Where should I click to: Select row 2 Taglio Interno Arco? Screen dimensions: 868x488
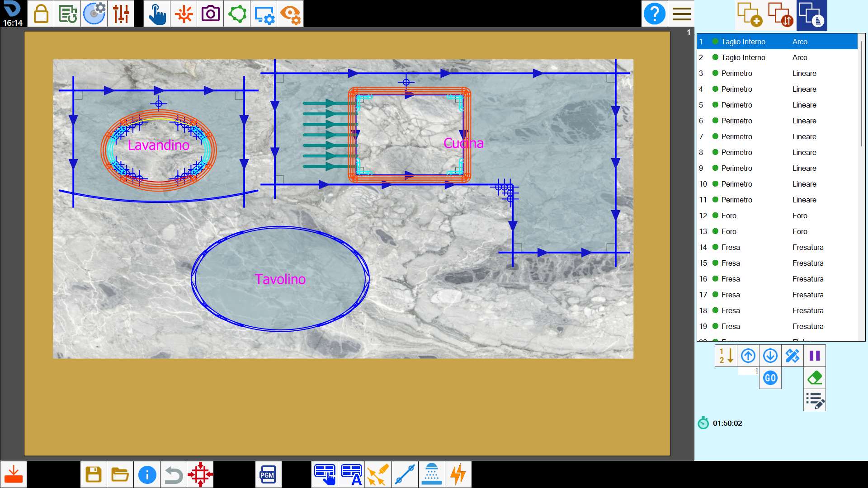pyautogui.click(x=777, y=57)
